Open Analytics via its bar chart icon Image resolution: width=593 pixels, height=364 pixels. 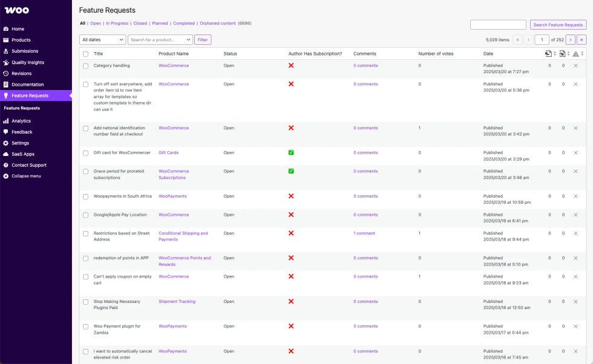point(5,121)
